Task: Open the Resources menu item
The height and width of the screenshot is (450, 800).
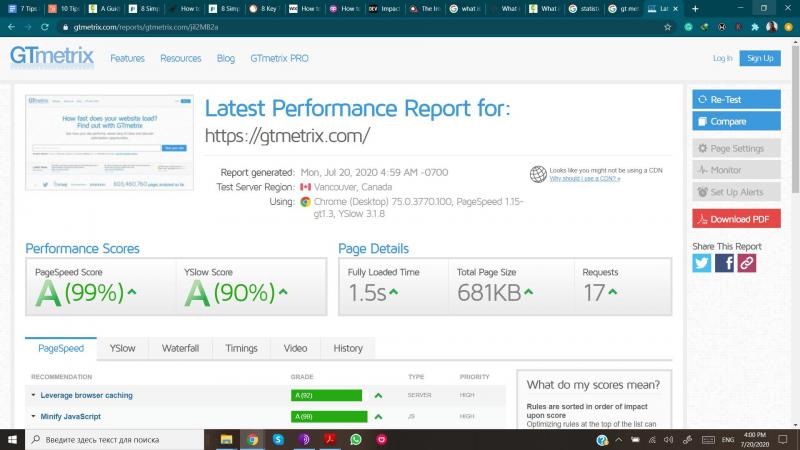Action: pos(181,58)
